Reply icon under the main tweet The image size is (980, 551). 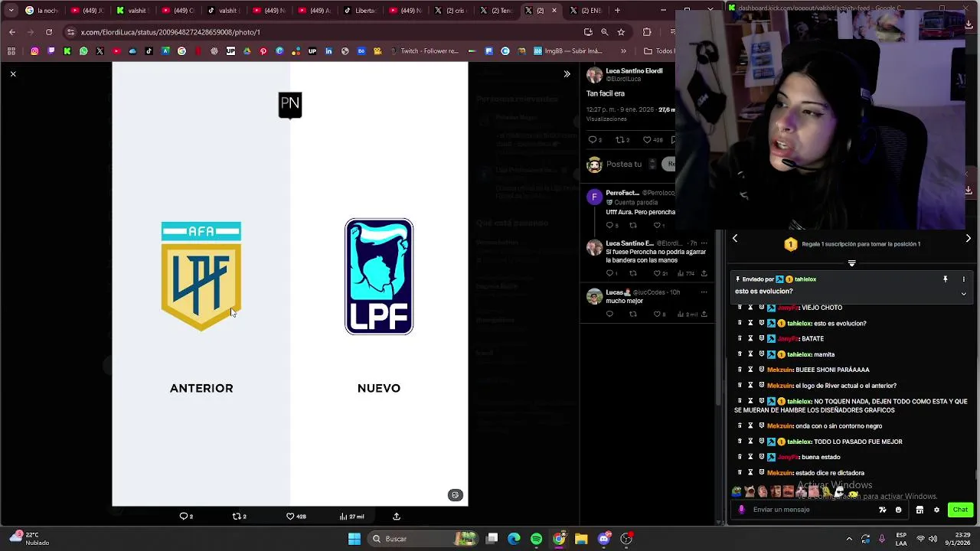593,140
